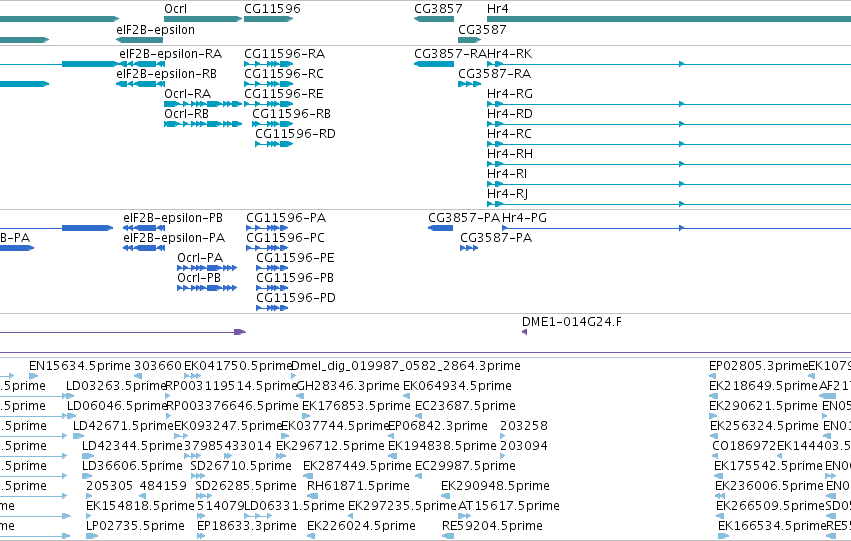The height and width of the screenshot is (541, 851).
Task: Select protein Hr4-PG
Action: (524, 218)
